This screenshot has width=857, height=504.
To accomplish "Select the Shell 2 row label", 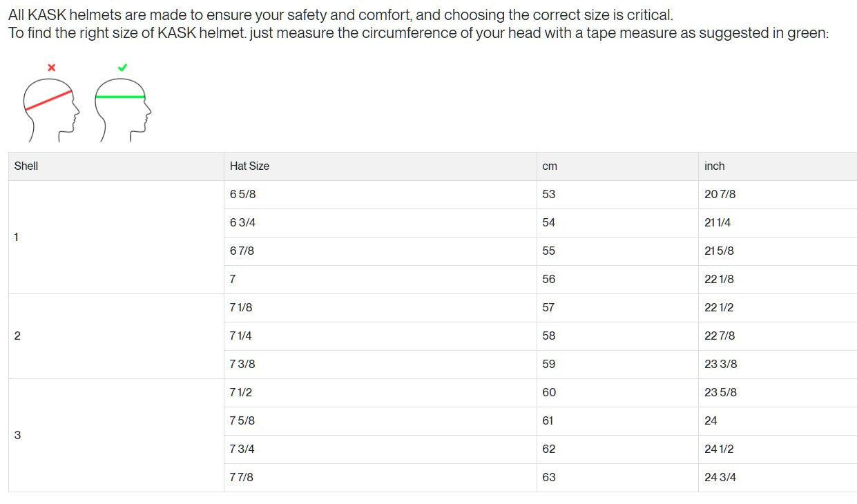I will click(17, 336).
